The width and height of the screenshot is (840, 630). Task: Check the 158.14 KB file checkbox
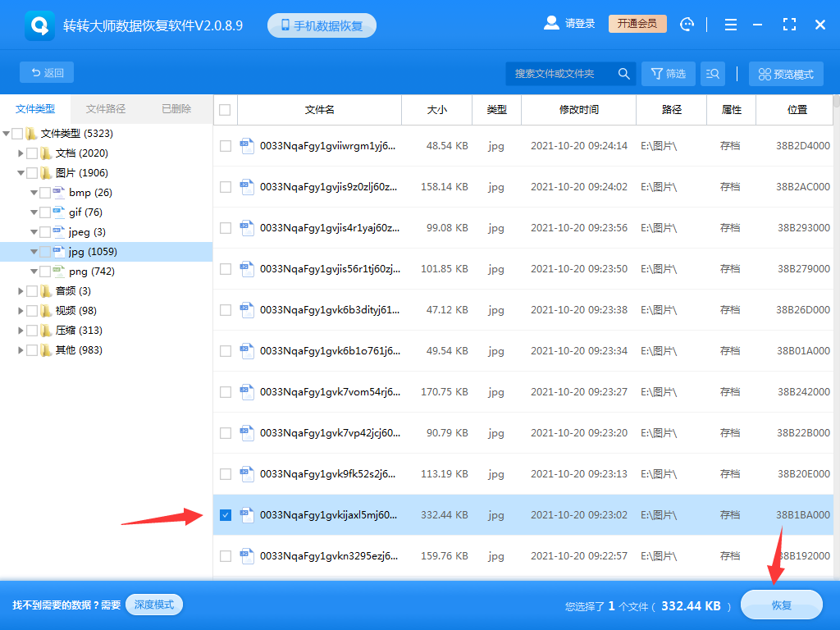click(x=226, y=187)
